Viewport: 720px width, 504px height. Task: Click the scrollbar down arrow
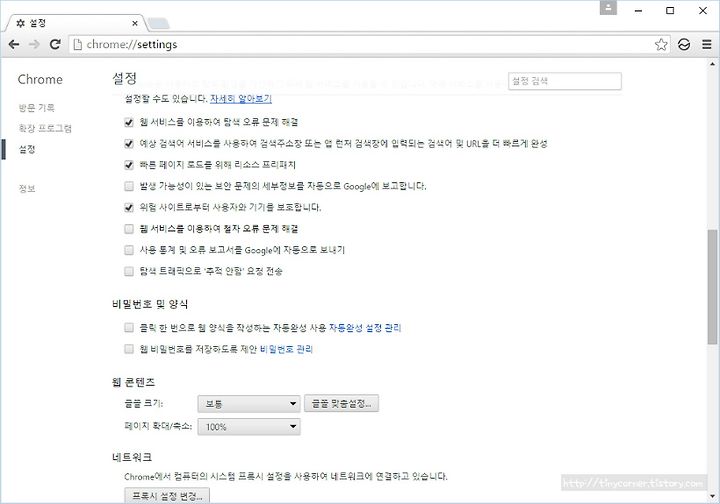712,497
